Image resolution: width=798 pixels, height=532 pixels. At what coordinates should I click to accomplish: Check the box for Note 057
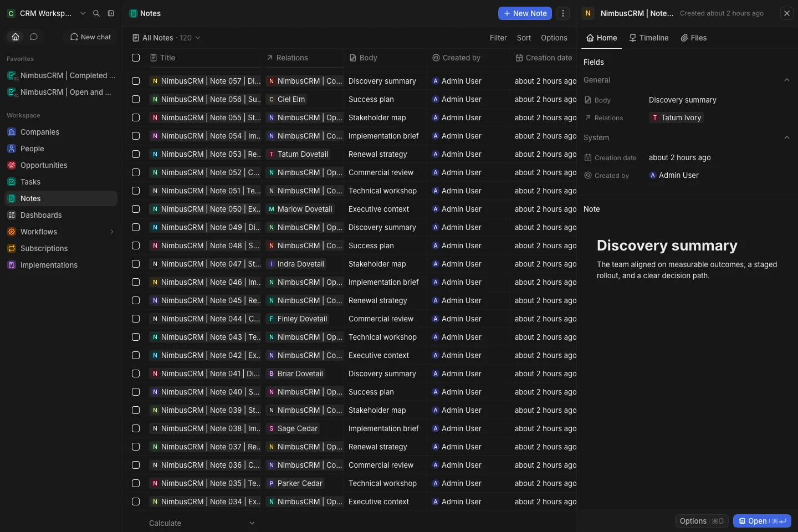(x=136, y=81)
